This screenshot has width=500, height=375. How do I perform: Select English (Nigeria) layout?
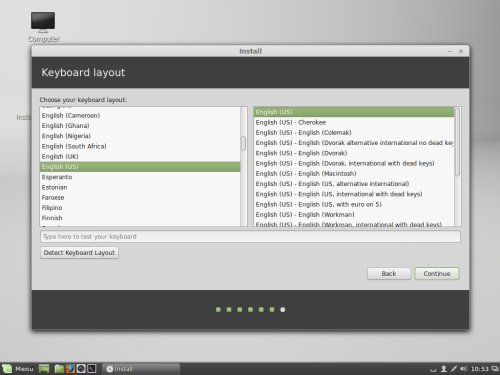(x=140, y=136)
